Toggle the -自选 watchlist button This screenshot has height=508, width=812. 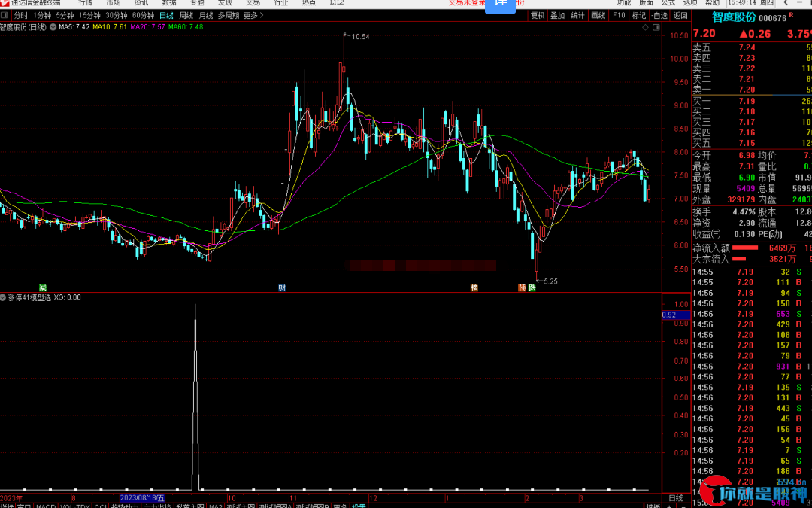660,16
